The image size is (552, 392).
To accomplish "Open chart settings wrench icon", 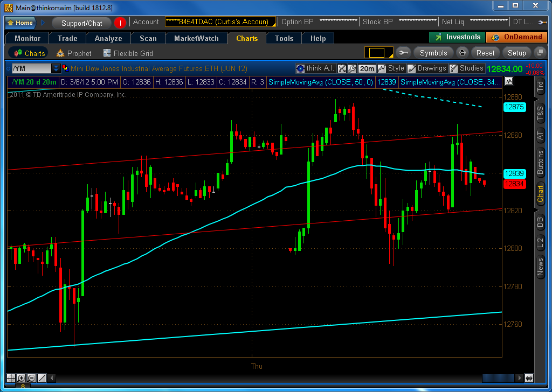I will coord(352,68).
